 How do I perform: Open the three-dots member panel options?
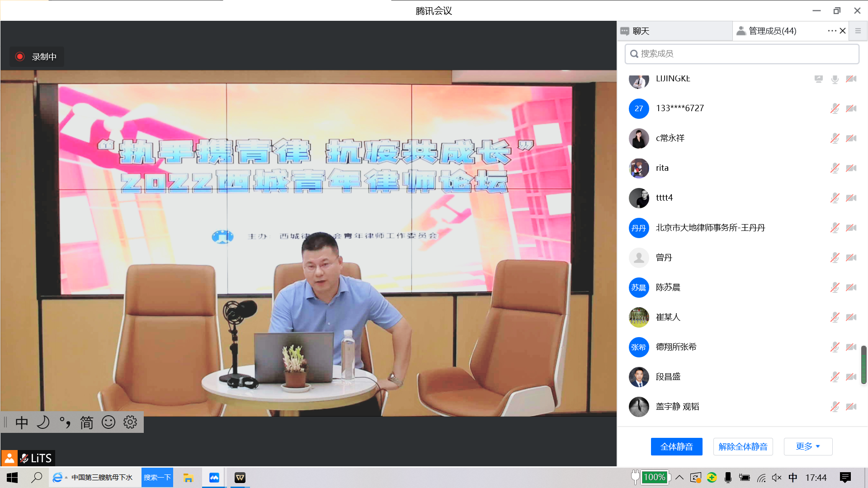832,31
